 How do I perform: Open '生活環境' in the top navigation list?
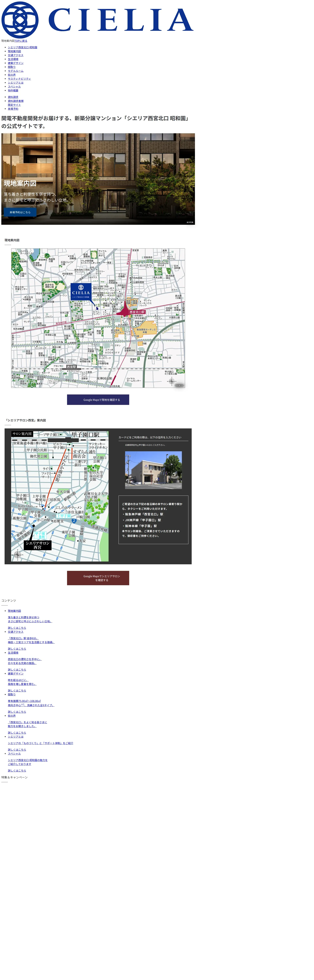point(13,59)
